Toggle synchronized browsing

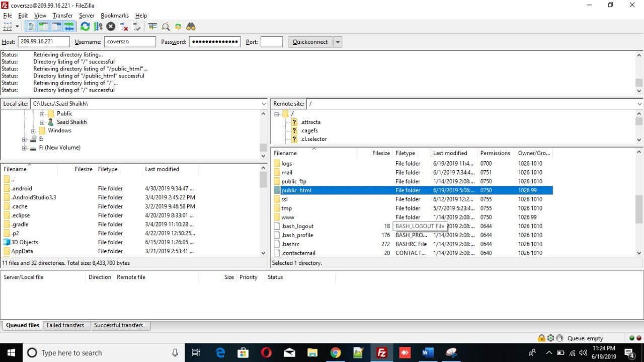[x=178, y=26]
